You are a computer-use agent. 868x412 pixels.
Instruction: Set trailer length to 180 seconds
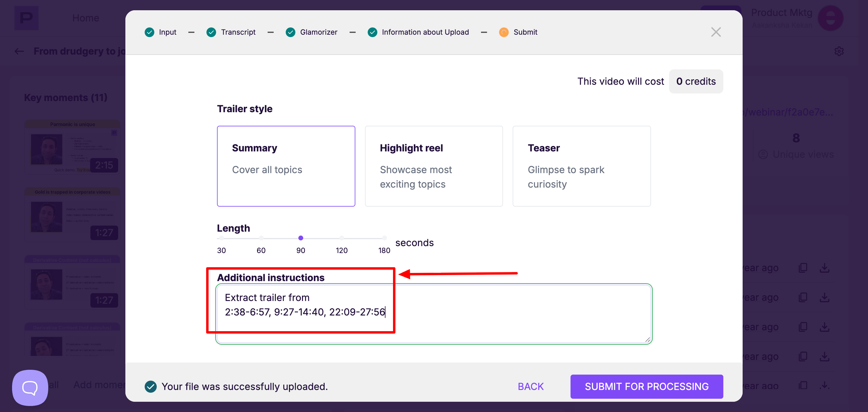384,238
